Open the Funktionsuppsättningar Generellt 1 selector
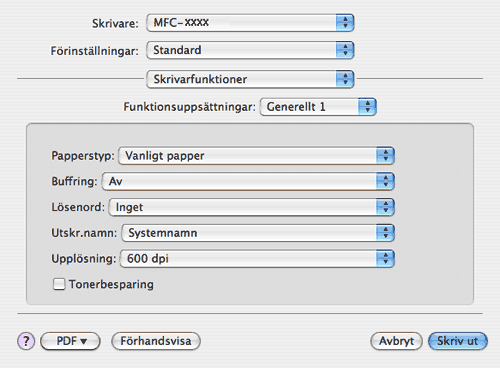500x368 pixels. (318, 107)
